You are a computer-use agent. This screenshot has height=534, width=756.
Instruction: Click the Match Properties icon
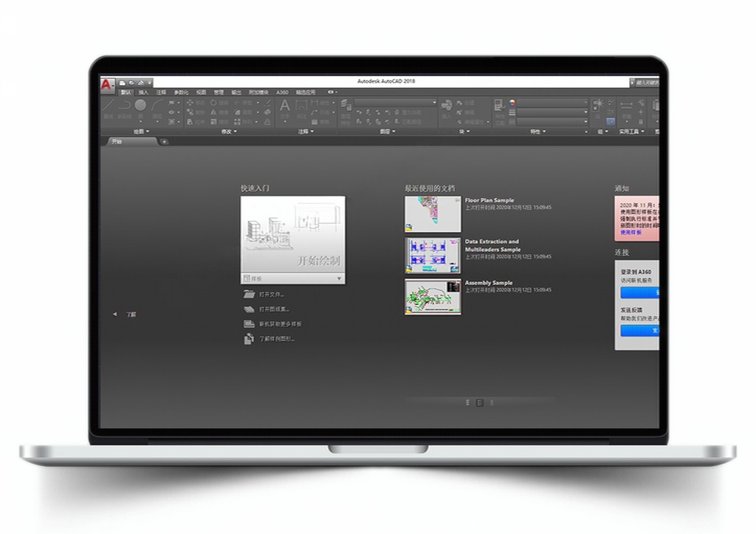(x=499, y=105)
